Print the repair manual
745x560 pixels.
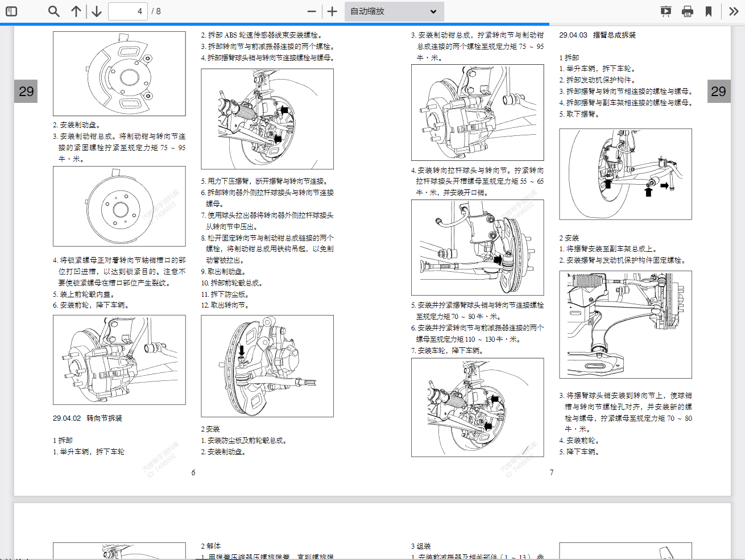tap(688, 11)
